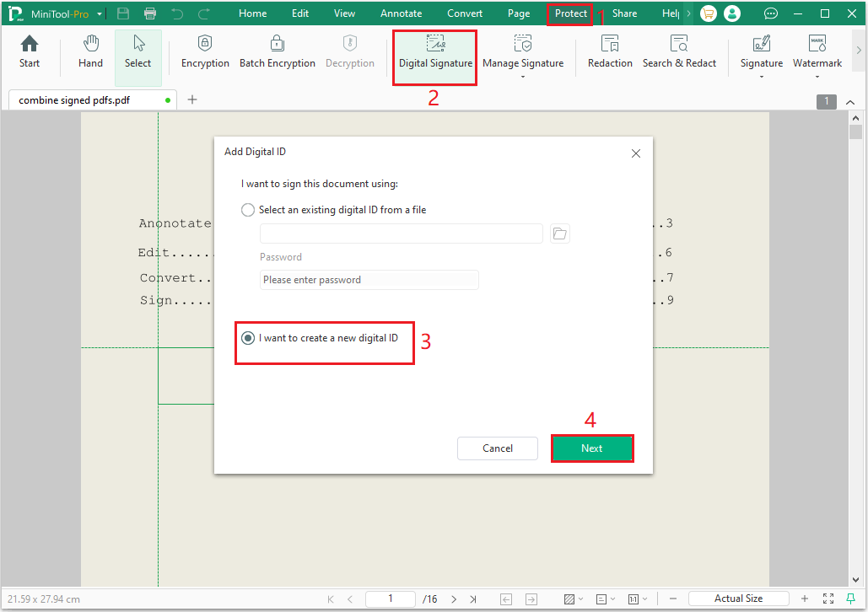Go to the previous page
The height and width of the screenshot is (612, 868).
tap(350, 599)
